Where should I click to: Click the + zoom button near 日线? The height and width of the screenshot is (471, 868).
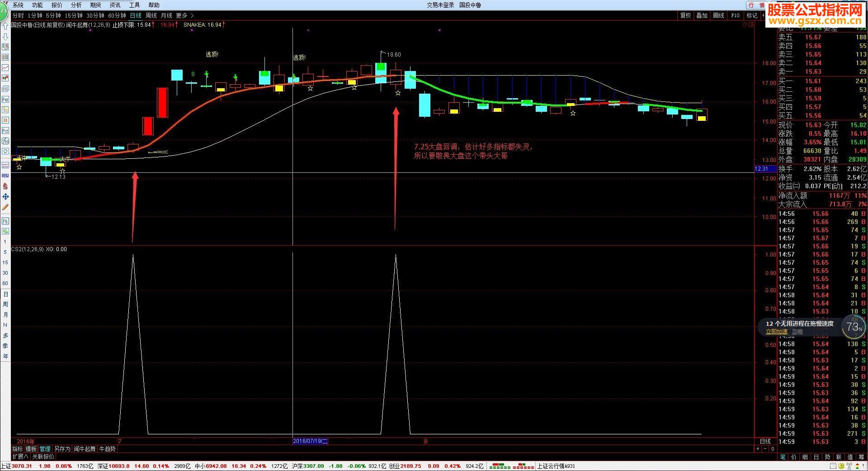point(758,449)
